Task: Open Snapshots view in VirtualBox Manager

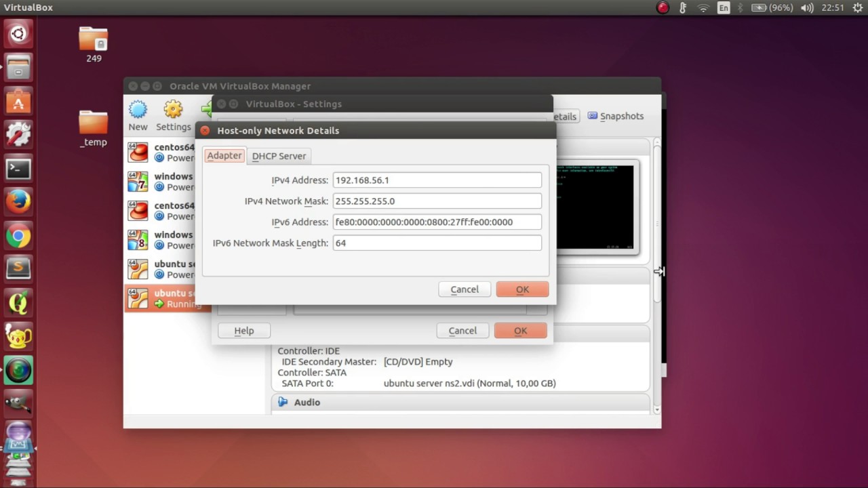Action: [616, 116]
